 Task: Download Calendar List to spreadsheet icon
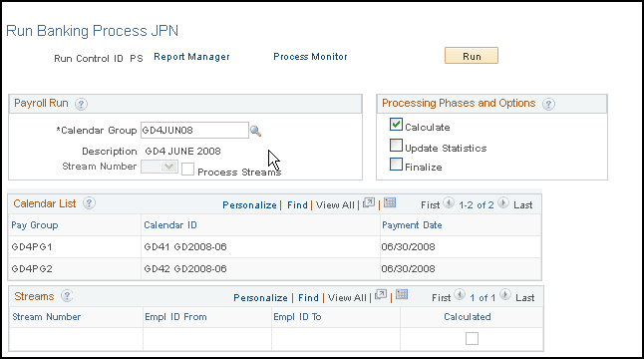[x=390, y=202]
